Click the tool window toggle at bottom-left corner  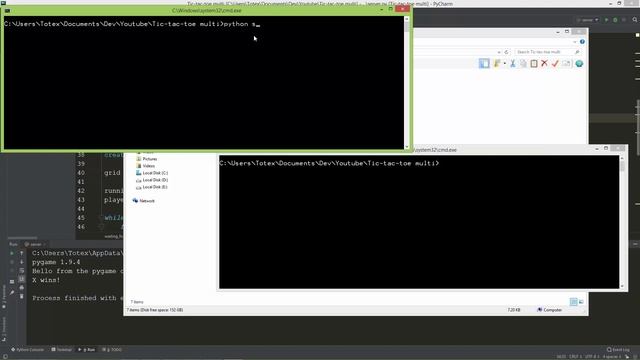(5, 357)
